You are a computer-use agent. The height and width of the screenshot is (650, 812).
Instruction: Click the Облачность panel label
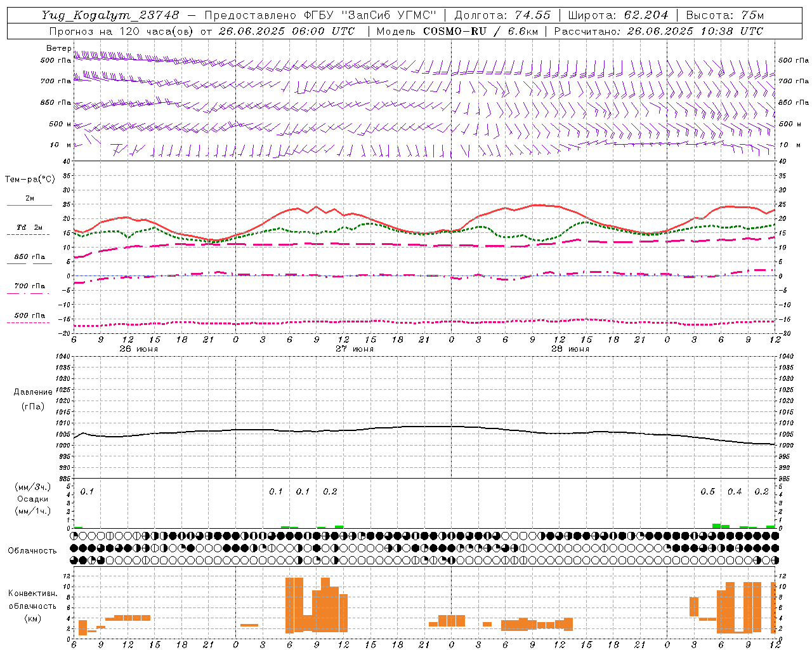(32, 551)
